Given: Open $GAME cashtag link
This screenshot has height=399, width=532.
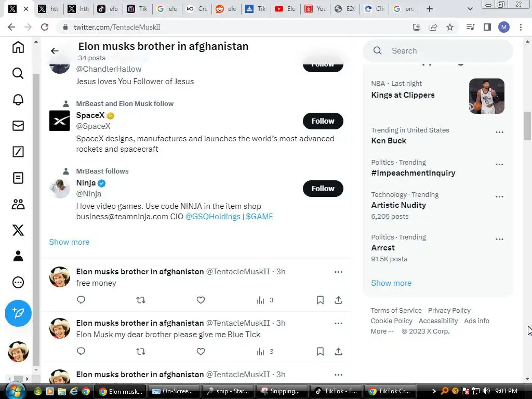Looking at the screenshot, I should [x=260, y=217].
